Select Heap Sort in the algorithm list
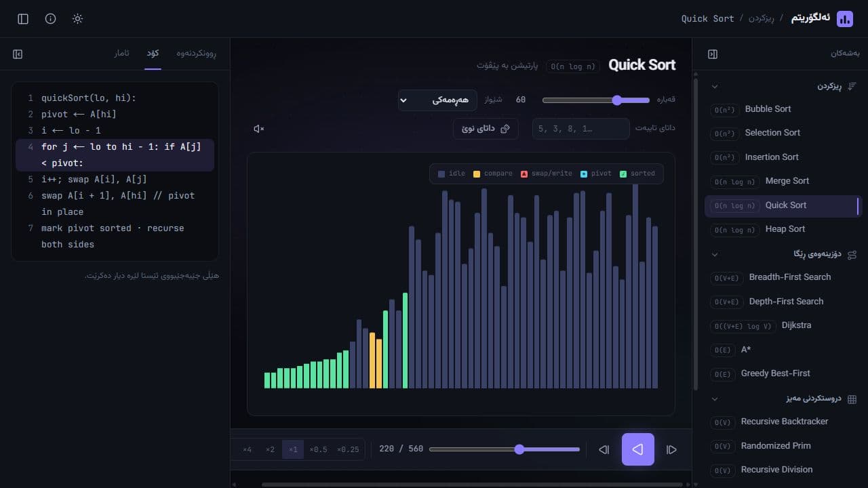 (784, 229)
